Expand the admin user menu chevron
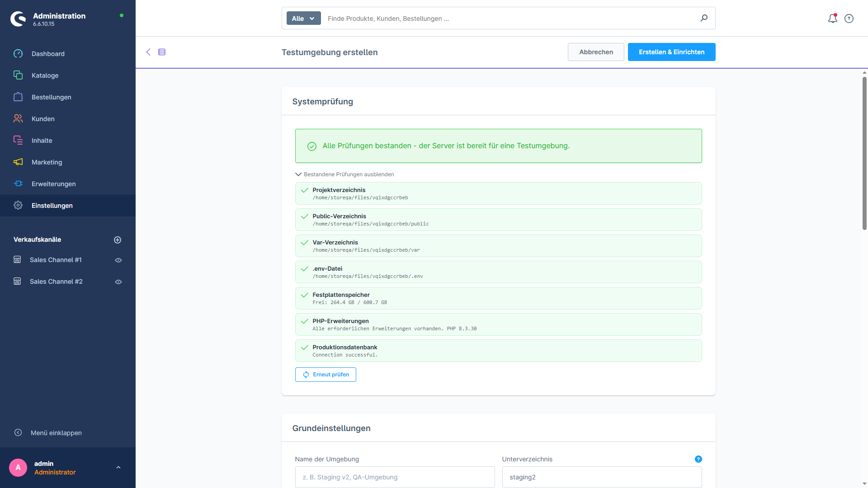The width and height of the screenshot is (868, 488). click(x=118, y=468)
